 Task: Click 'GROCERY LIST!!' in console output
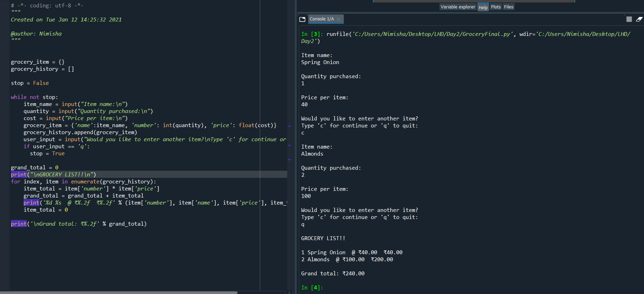coord(323,238)
